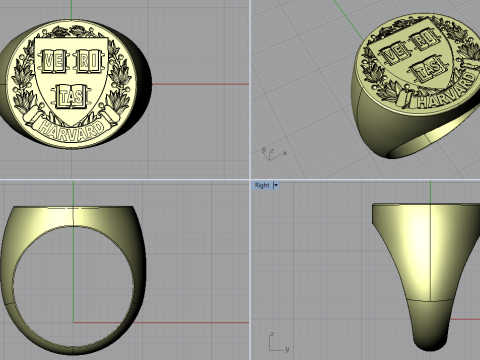Open the Right viewport dropdown arrow menu
This screenshot has width=480, height=360.
[x=276, y=185]
